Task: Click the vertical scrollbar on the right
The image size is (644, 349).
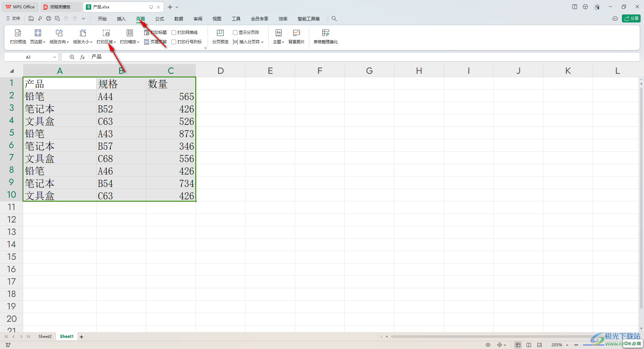Action: tap(641, 198)
